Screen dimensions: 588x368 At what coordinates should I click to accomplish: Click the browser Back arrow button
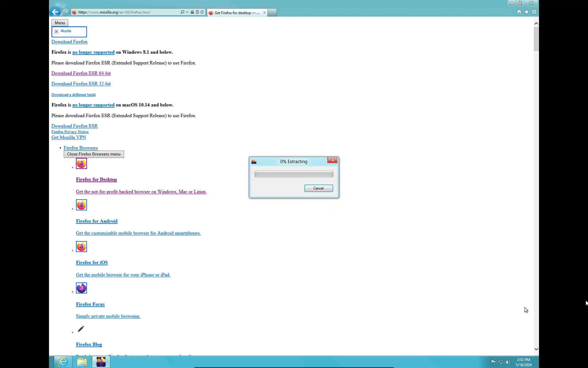(55, 12)
